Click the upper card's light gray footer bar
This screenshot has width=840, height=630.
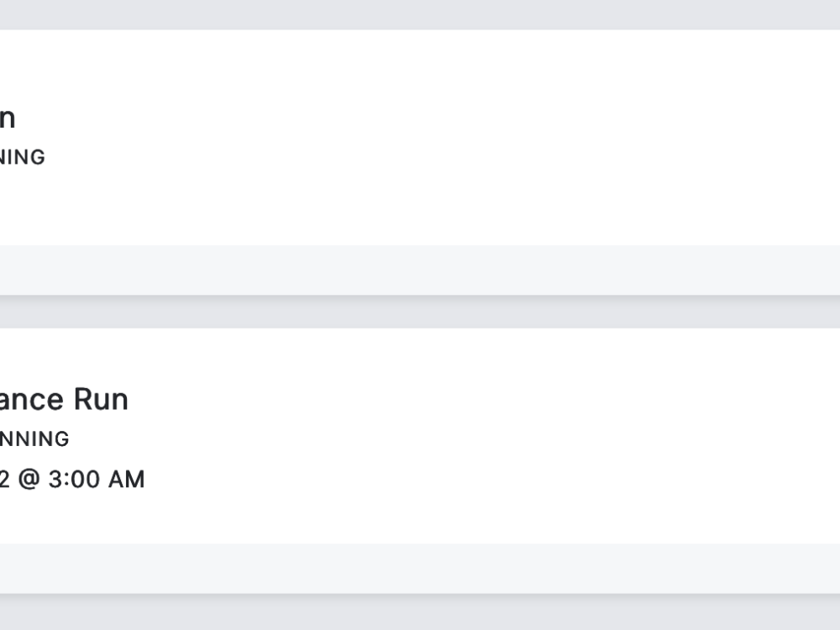point(420,270)
